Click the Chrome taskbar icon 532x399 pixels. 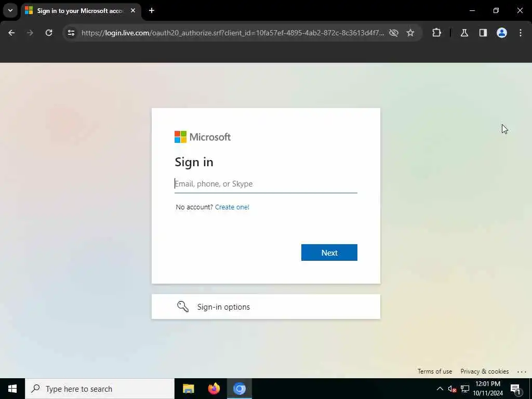pos(239,389)
